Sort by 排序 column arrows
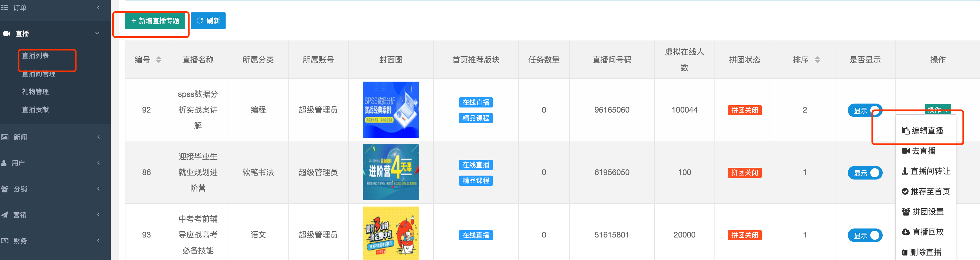980x260 pixels. pyautogui.click(x=817, y=60)
